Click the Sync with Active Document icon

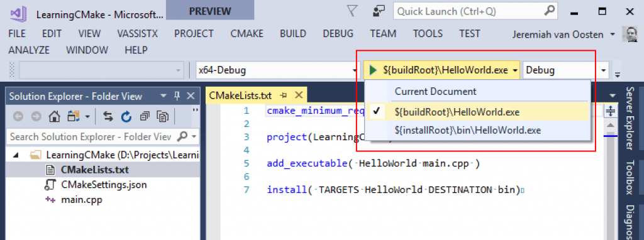click(108, 117)
